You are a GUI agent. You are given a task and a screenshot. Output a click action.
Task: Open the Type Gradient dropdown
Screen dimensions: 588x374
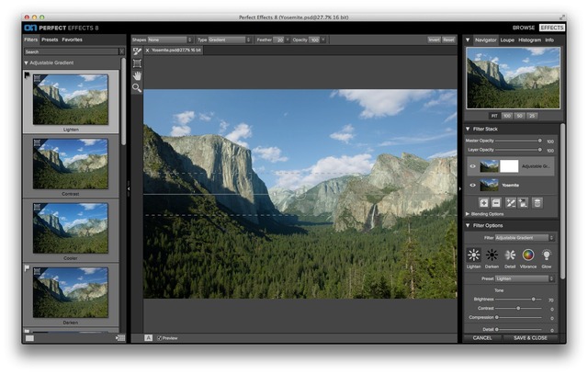tap(230, 40)
